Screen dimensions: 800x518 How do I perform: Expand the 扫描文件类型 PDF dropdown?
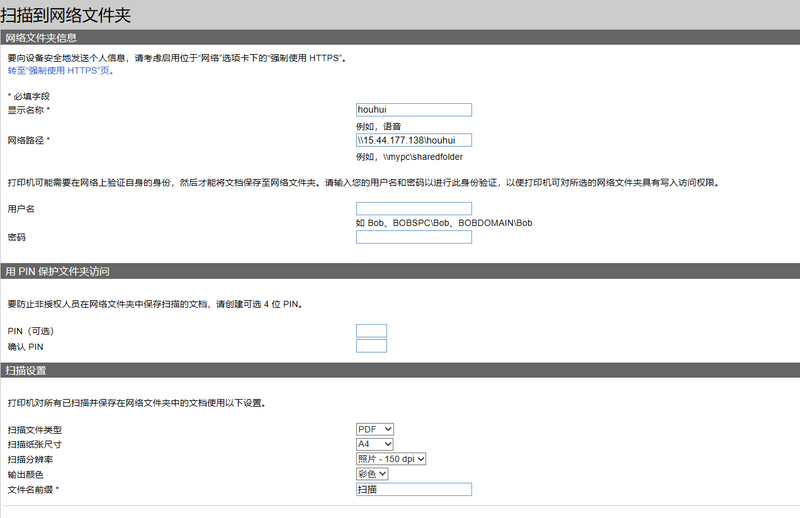coord(375,429)
